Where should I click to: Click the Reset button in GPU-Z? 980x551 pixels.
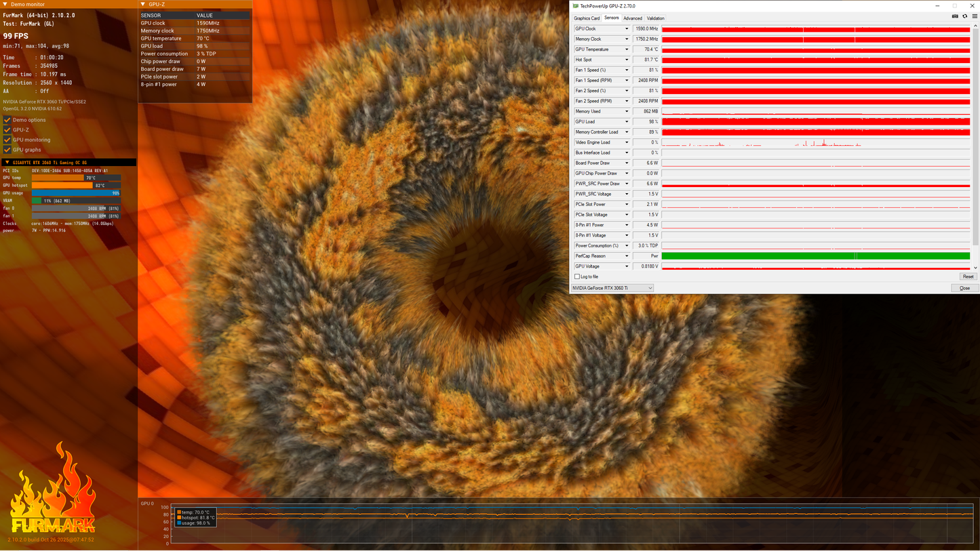pyautogui.click(x=968, y=277)
